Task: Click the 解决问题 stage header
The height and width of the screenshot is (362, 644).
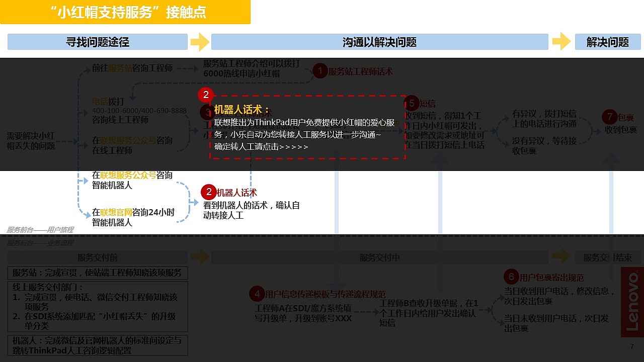Action: coord(608,42)
